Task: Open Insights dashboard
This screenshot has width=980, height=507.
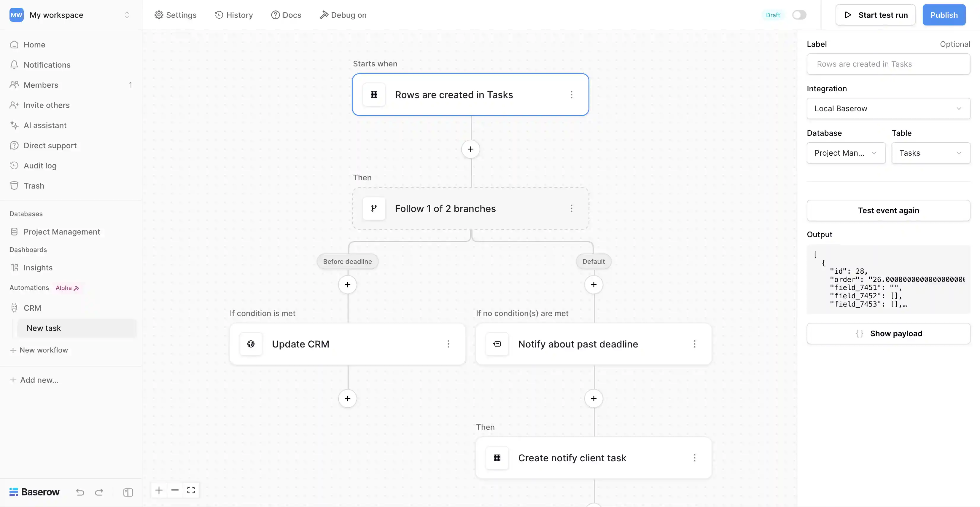Action: [38, 267]
